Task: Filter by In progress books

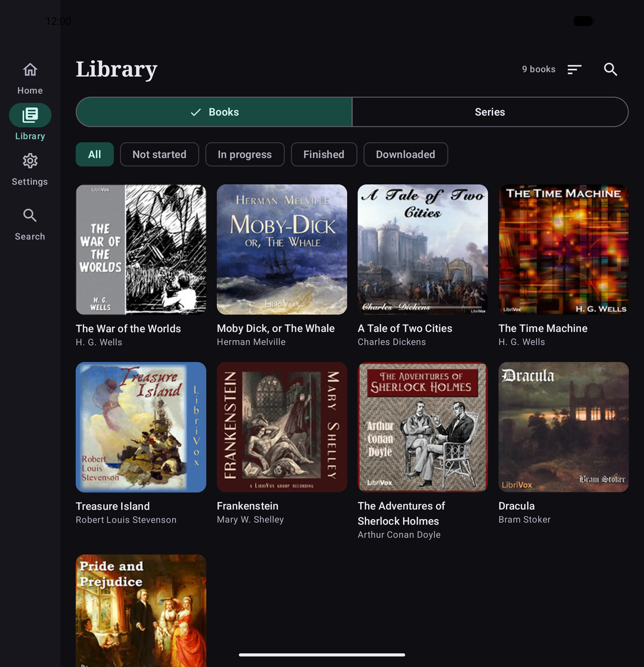Action: tap(245, 155)
